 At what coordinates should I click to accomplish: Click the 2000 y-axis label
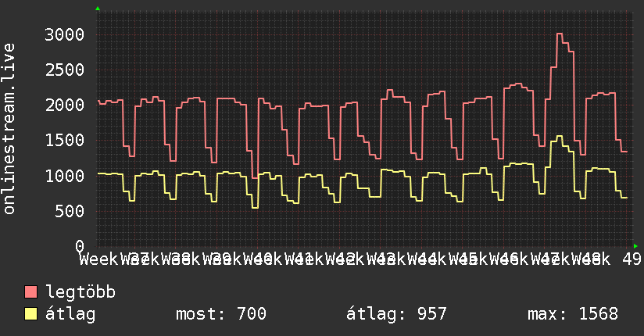pos(65,105)
